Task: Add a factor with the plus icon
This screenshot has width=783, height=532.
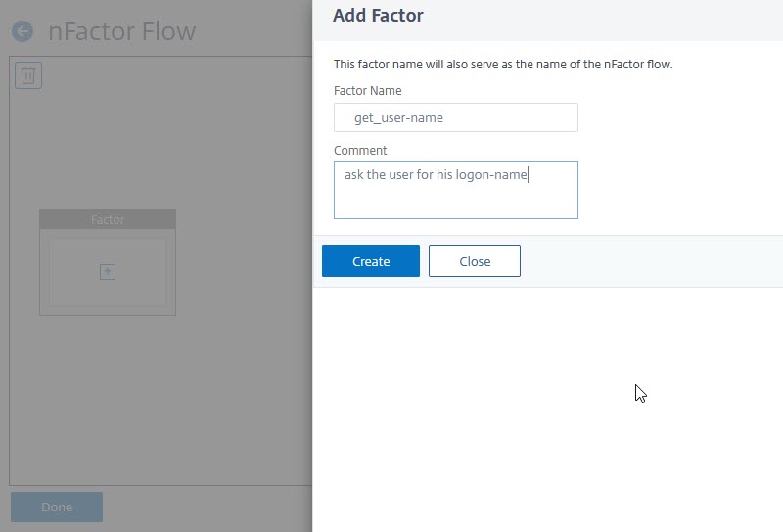Action: [x=108, y=272]
